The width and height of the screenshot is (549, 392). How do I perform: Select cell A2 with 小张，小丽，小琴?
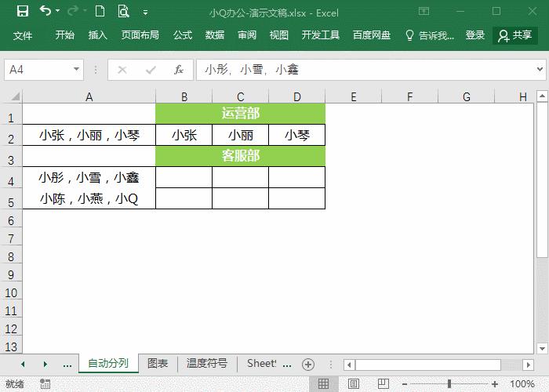coord(89,135)
